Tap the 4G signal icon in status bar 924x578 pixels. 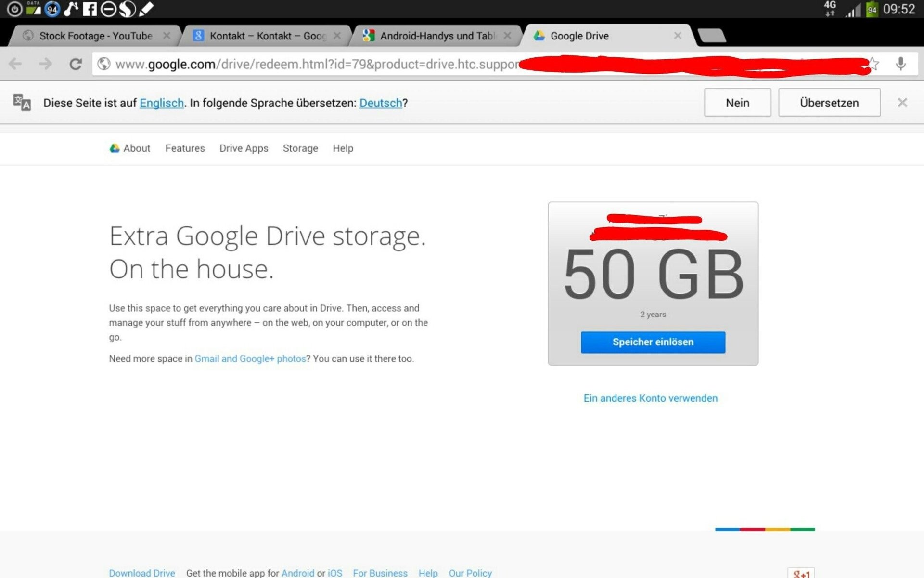tap(830, 9)
